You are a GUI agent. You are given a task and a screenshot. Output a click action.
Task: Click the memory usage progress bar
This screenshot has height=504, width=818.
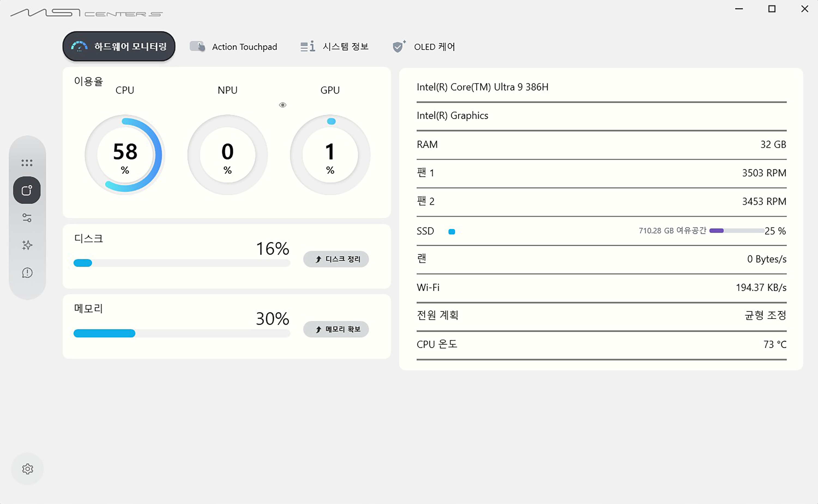pos(182,333)
